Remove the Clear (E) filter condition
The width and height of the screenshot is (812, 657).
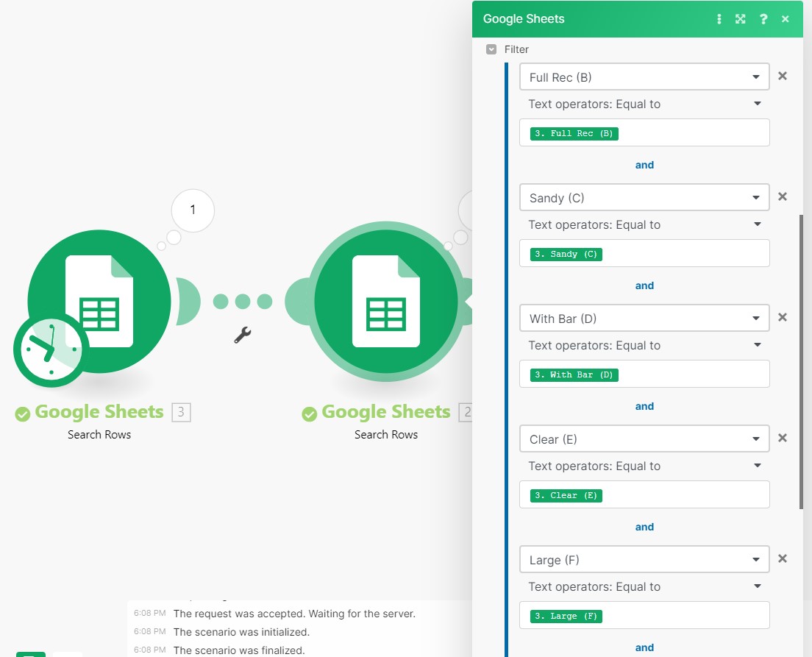[783, 438]
